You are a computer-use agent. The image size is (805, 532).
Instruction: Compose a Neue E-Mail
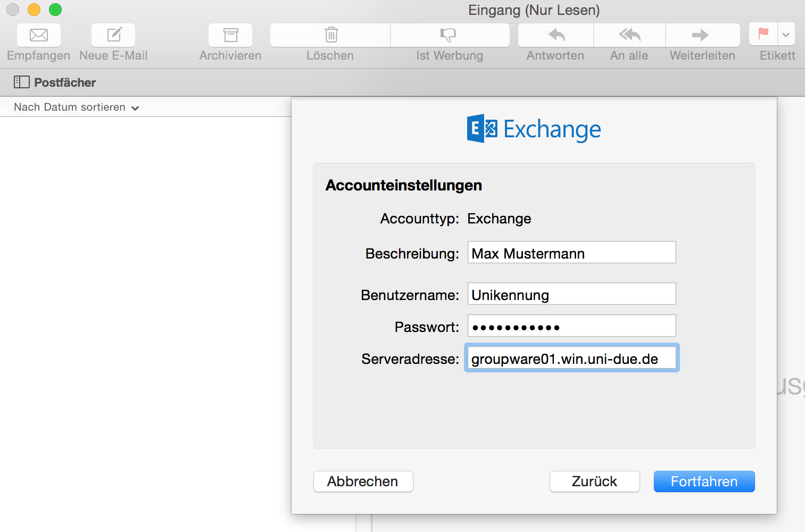coord(112,35)
